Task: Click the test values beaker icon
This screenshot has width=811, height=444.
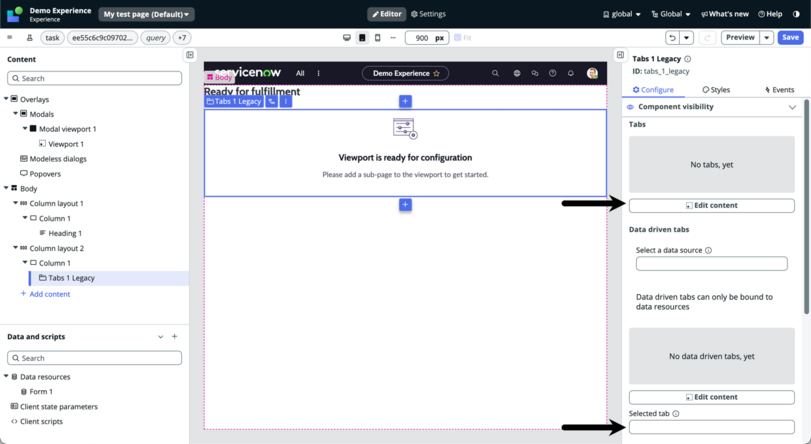Action: pyautogui.click(x=29, y=37)
